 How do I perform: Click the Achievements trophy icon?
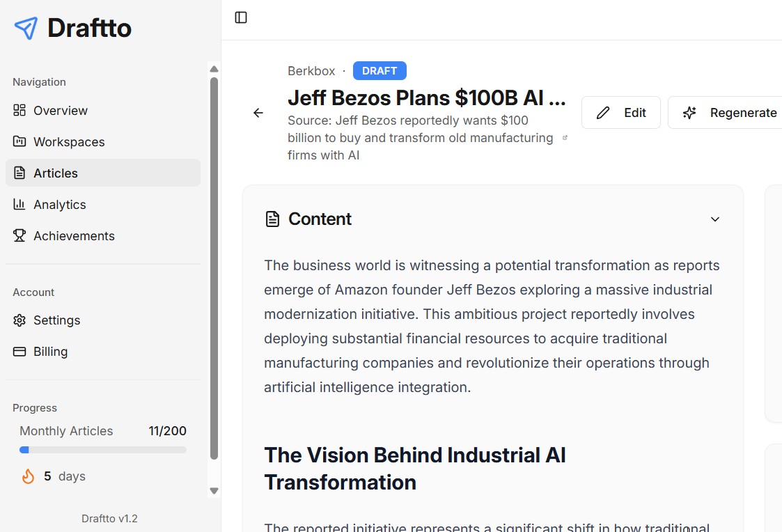[19, 236]
